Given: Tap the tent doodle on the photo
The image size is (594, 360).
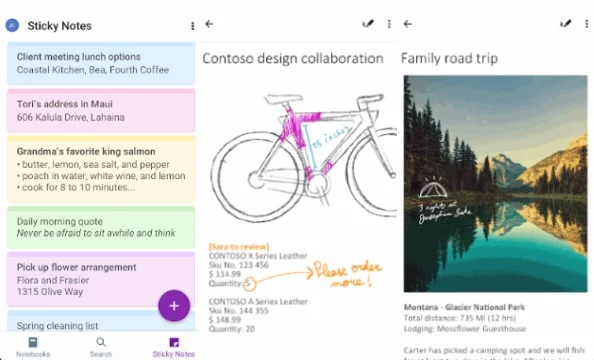Looking at the screenshot, I should pyautogui.click(x=433, y=188).
